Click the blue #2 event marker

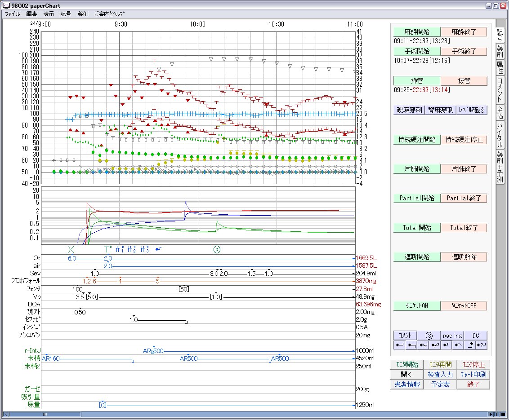tap(131, 249)
